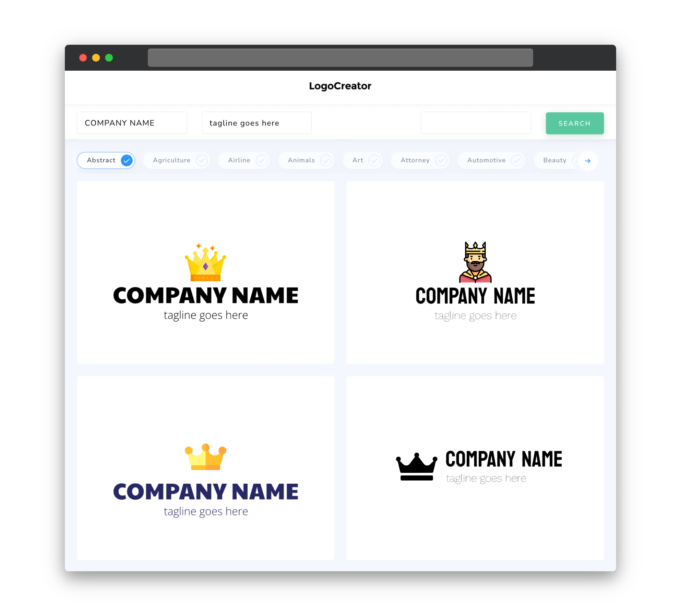
Task: Toggle the Animals category filter
Action: [307, 160]
